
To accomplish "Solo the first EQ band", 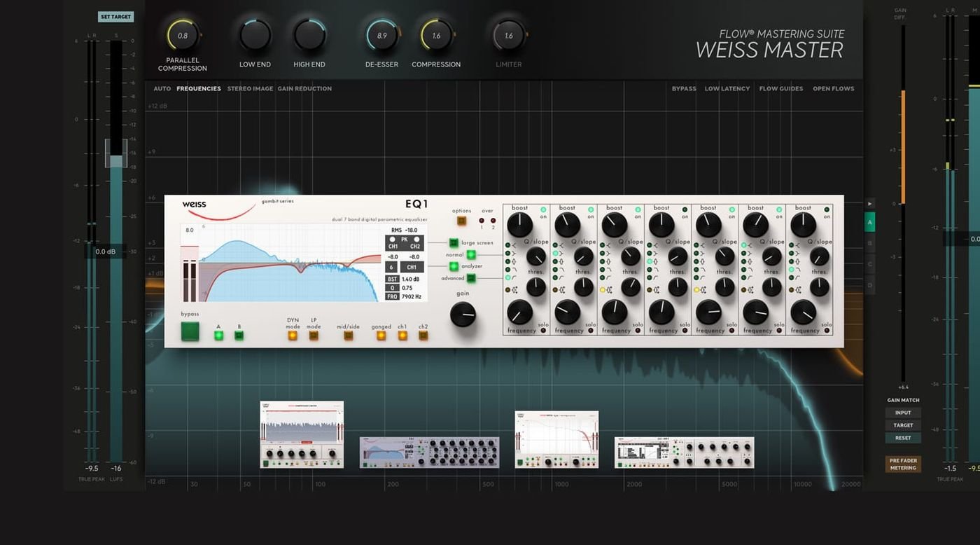I will (x=543, y=330).
